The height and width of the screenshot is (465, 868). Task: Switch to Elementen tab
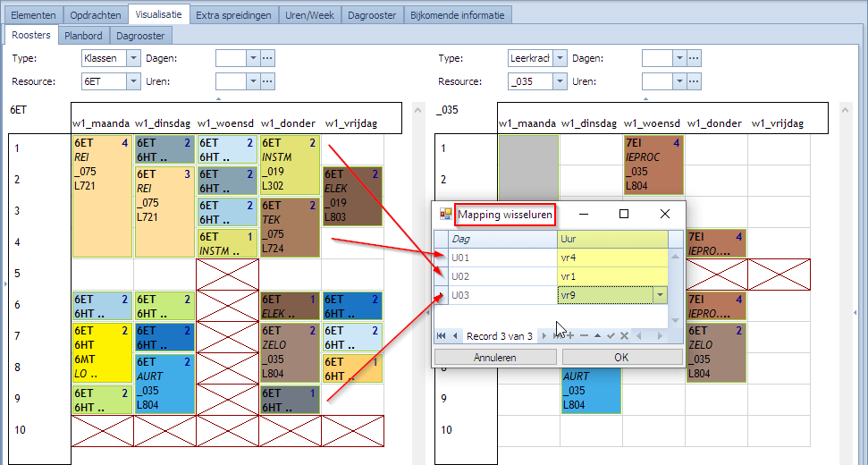pos(33,15)
